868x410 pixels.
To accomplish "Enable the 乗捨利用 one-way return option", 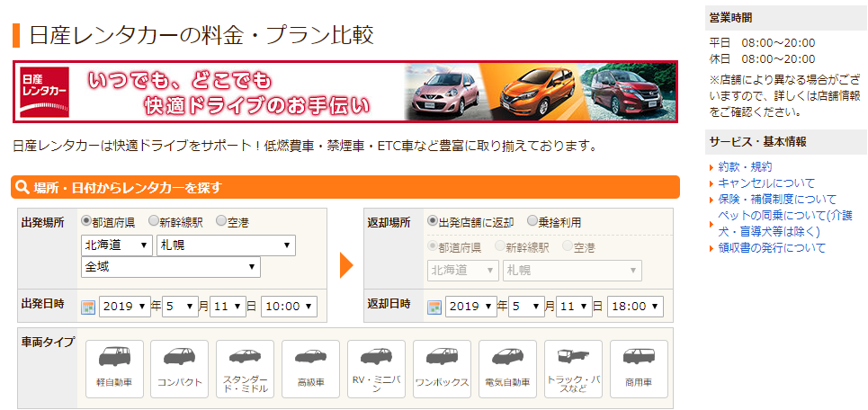I will tap(532, 221).
